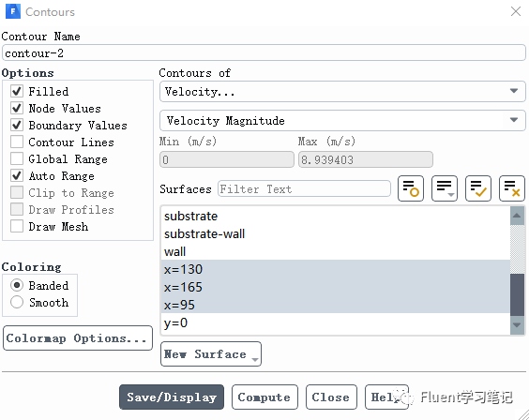Close the Contours dialog with the X
The height and width of the screenshot is (420, 529).
click(x=516, y=11)
